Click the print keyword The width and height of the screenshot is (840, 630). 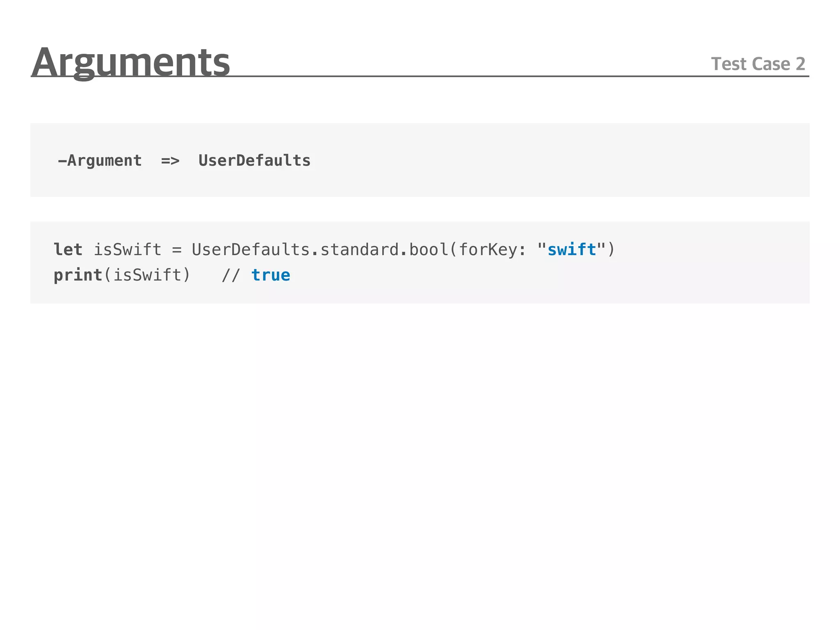tap(78, 275)
